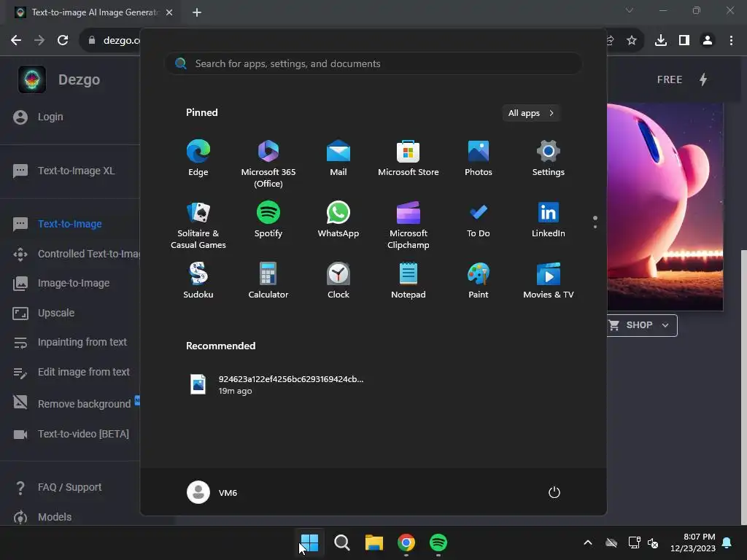Viewport: 747px width, 560px height.
Task: Switch to Spotify on the taskbar
Action: point(438,542)
